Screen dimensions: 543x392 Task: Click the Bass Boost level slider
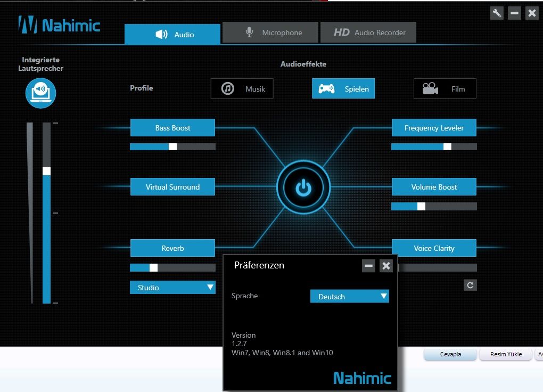172,146
